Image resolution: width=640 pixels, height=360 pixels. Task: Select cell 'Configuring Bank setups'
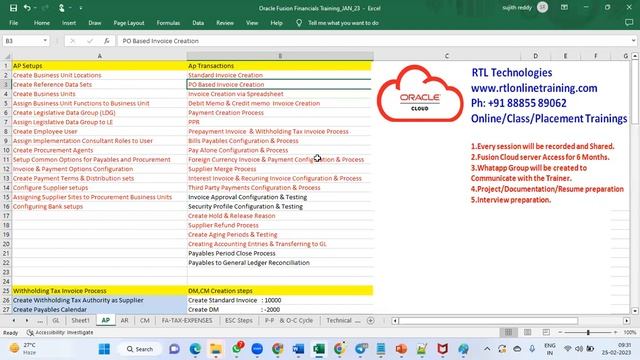pyautogui.click(x=99, y=207)
